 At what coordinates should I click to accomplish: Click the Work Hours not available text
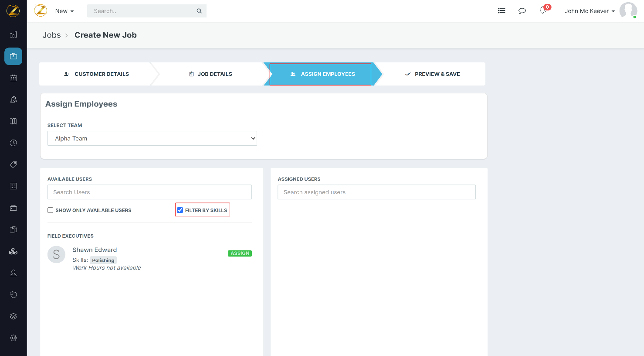[x=107, y=268]
